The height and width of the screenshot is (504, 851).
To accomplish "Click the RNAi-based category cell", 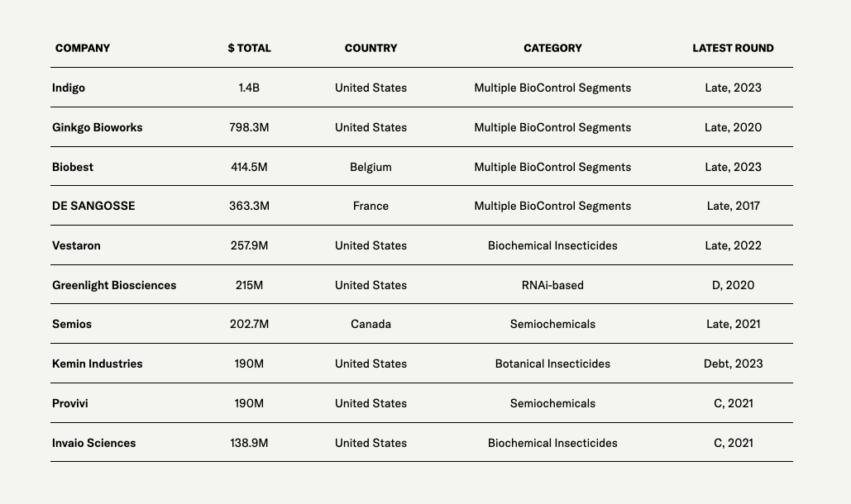I will (x=552, y=285).
